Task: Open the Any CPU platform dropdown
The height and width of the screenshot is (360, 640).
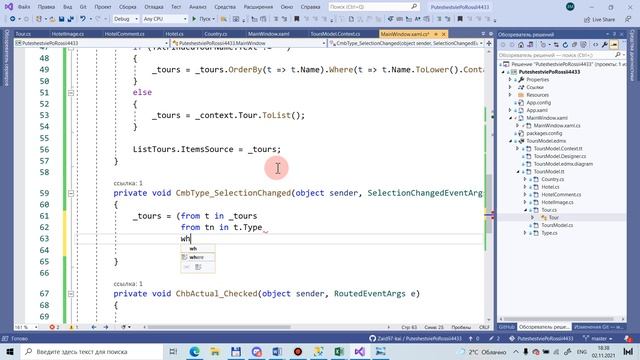Action: [164, 19]
